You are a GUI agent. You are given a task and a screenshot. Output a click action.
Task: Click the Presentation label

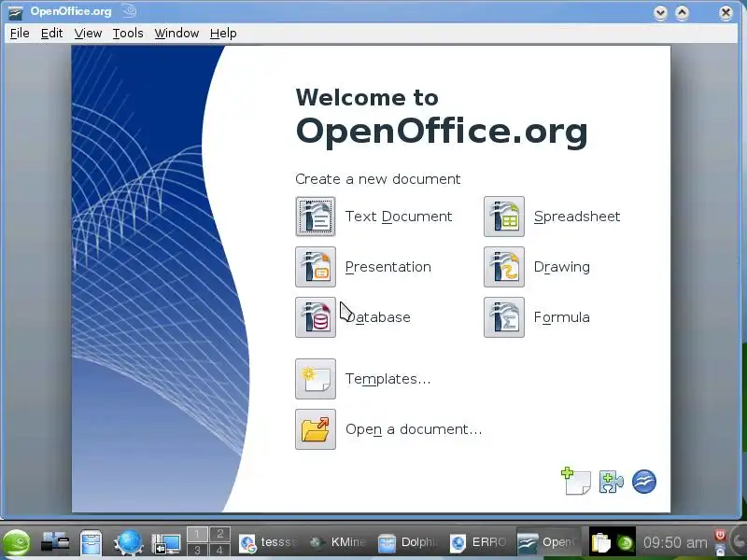coord(388,267)
